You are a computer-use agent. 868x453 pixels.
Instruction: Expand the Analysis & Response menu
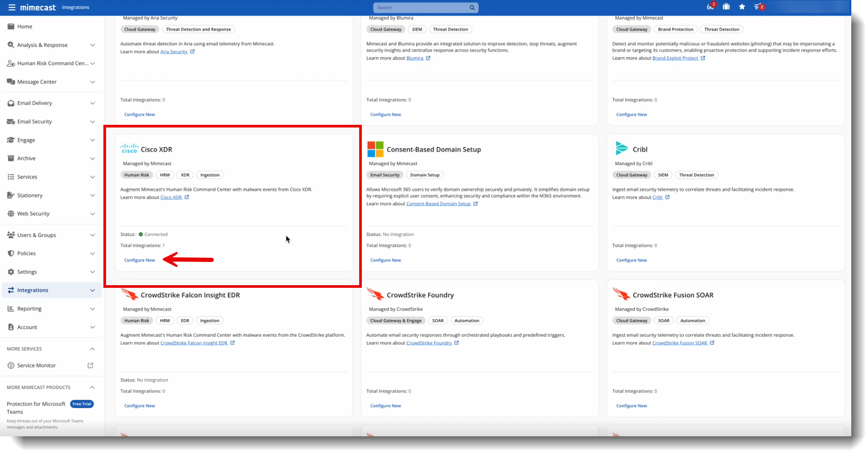[x=92, y=45]
